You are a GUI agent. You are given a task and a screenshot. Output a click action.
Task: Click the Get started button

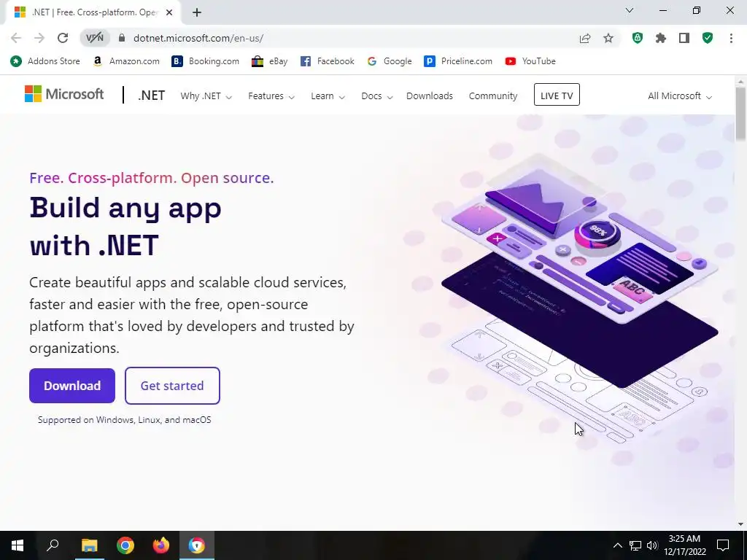tap(172, 386)
